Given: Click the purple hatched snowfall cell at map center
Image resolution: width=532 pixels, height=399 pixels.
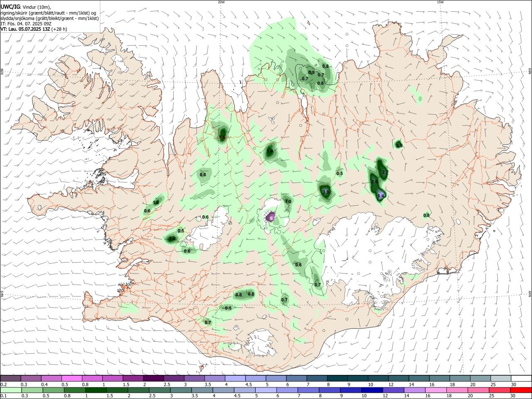Looking at the screenshot, I should (x=271, y=217).
